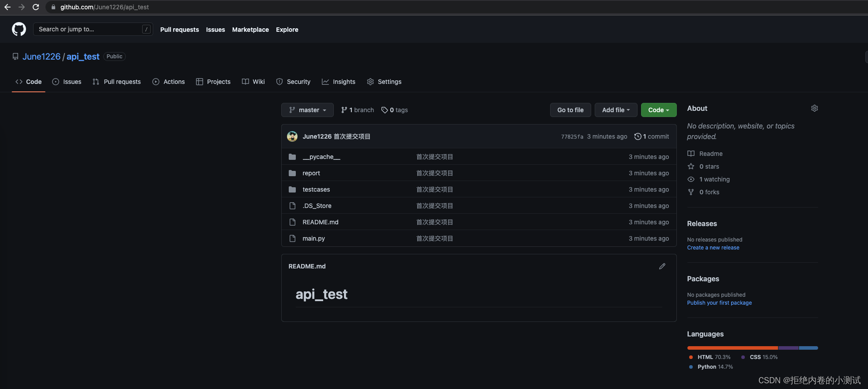
Task: Click the Search or jump to field
Action: [x=93, y=29]
